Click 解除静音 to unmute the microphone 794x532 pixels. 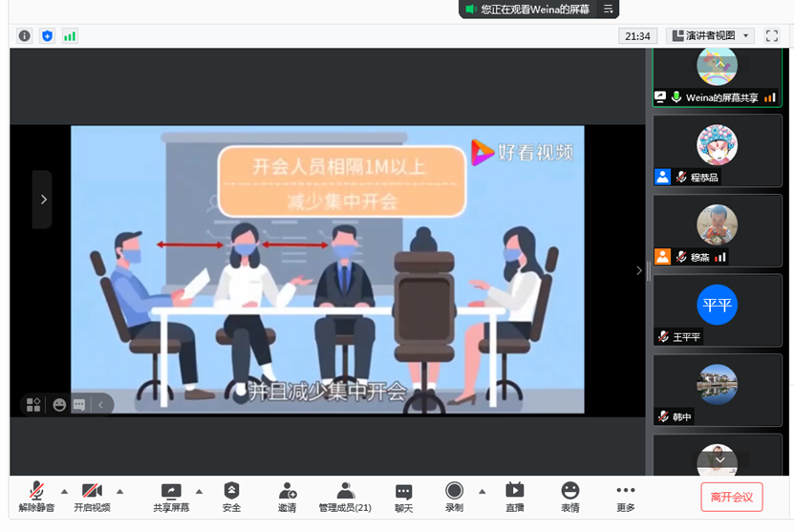[x=36, y=497]
